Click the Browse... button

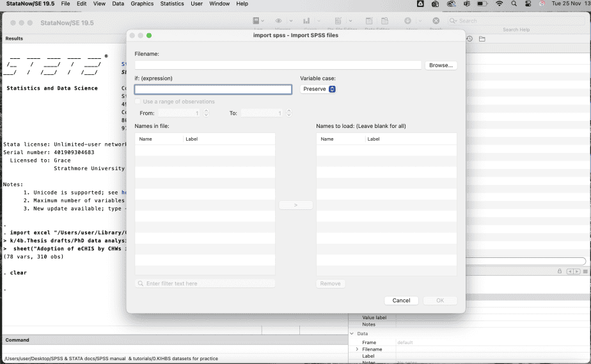pyautogui.click(x=441, y=65)
